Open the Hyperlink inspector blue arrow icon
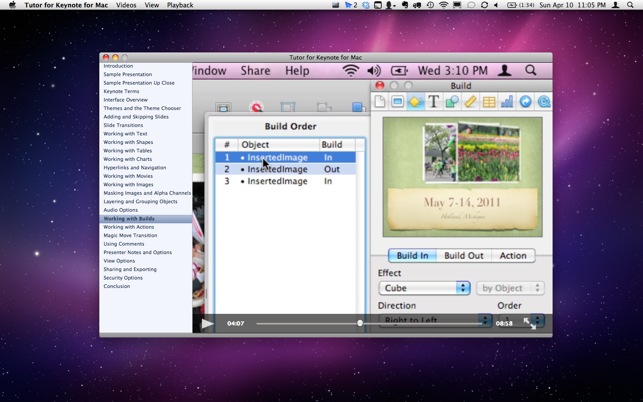This screenshot has height=402, width=643. pos(525,102)
